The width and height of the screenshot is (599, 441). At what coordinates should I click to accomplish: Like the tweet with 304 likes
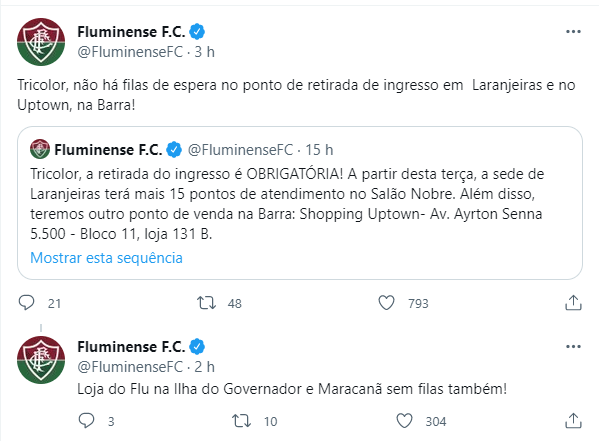click(x=404, y=421)
